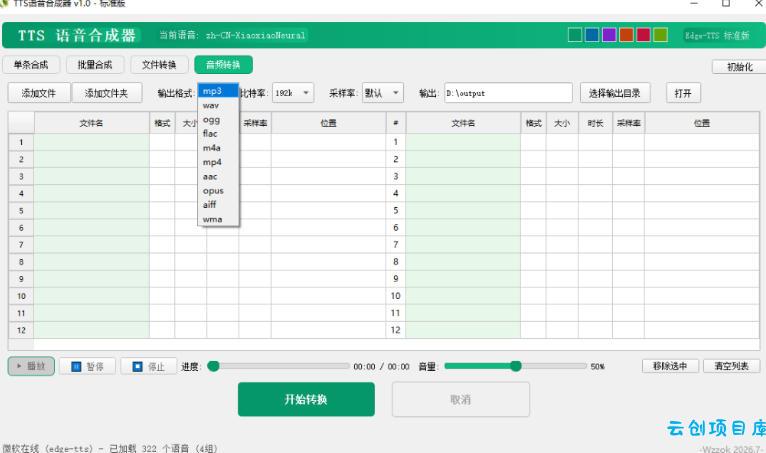Viewport: 766px width, 453px height.
Task: Click the 播放 play button
Action: (x=31, y=366)
